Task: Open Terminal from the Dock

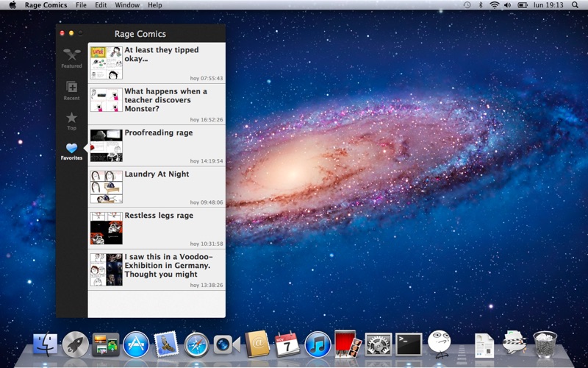Action: click(x=409, y=344)
